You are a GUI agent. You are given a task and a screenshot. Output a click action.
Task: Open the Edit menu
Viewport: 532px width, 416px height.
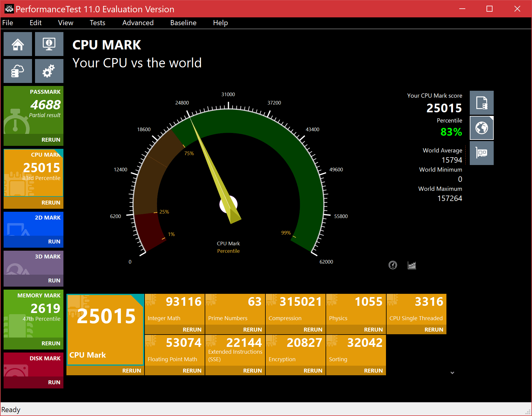coord(36,23)
